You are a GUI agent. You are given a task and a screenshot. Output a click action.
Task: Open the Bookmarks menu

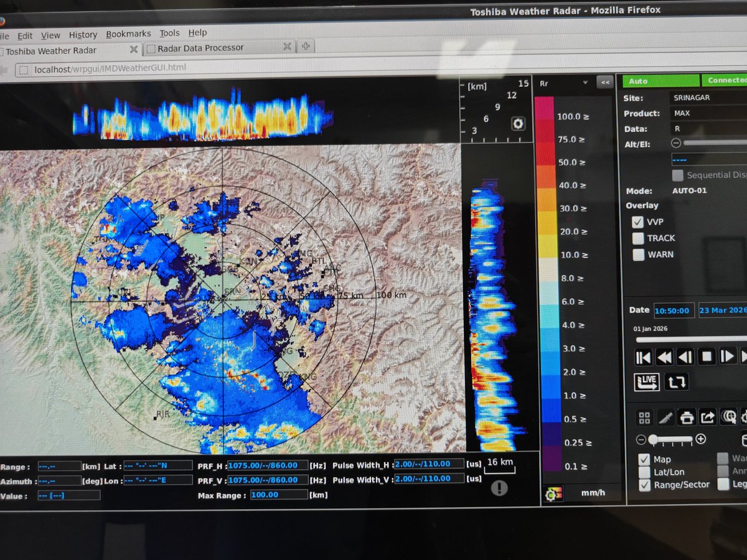pyautogui.click(x=128, y=34)
